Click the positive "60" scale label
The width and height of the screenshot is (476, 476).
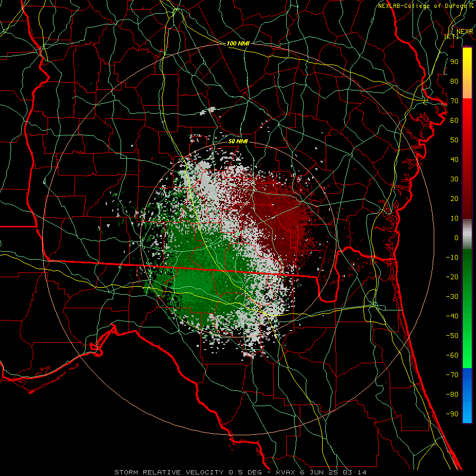[454, 120]
